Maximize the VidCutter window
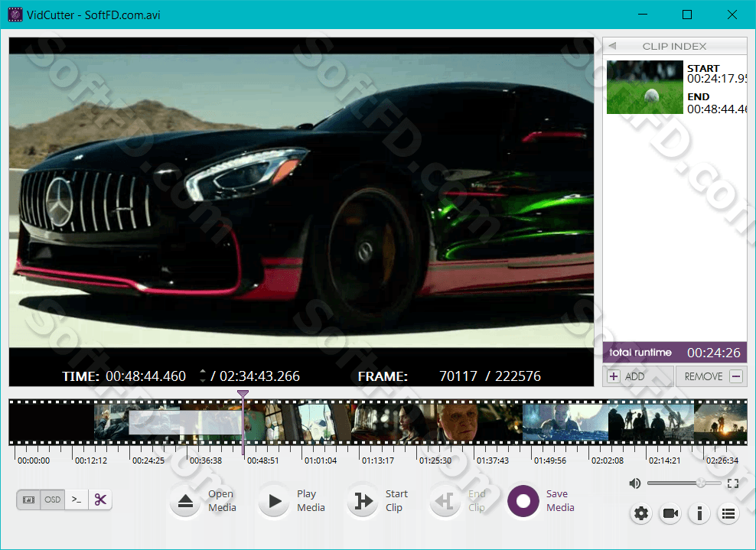 click(687, 15)
